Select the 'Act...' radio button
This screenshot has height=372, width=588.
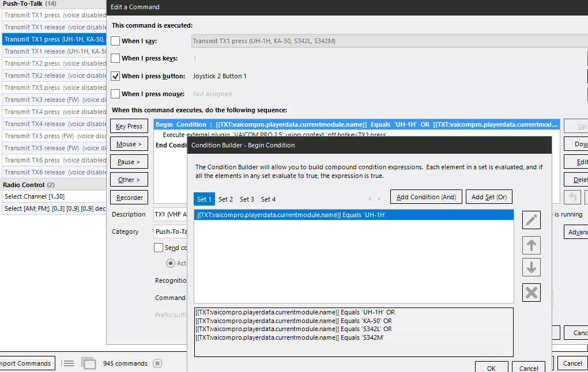(x=171, y=263)
